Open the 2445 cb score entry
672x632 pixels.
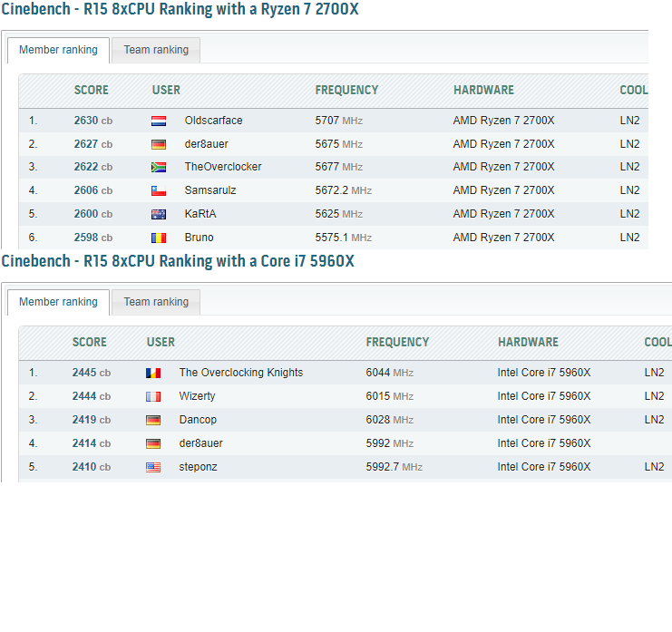point(92,373)
